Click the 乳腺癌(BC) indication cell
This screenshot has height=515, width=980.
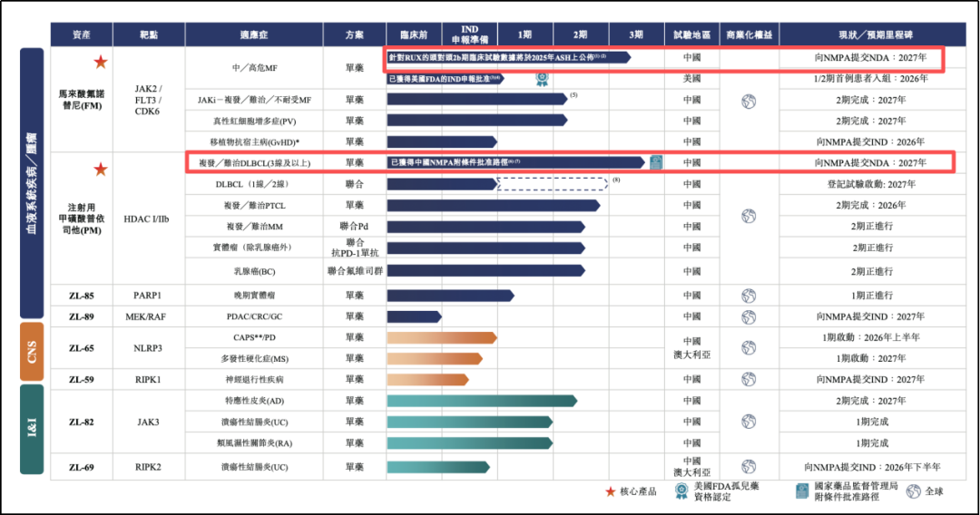point(253,271)
